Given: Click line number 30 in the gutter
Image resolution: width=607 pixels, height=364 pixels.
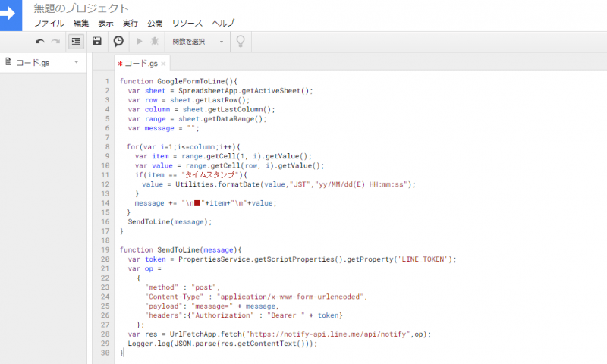Looking at the screenshot, I should [105, 353].
